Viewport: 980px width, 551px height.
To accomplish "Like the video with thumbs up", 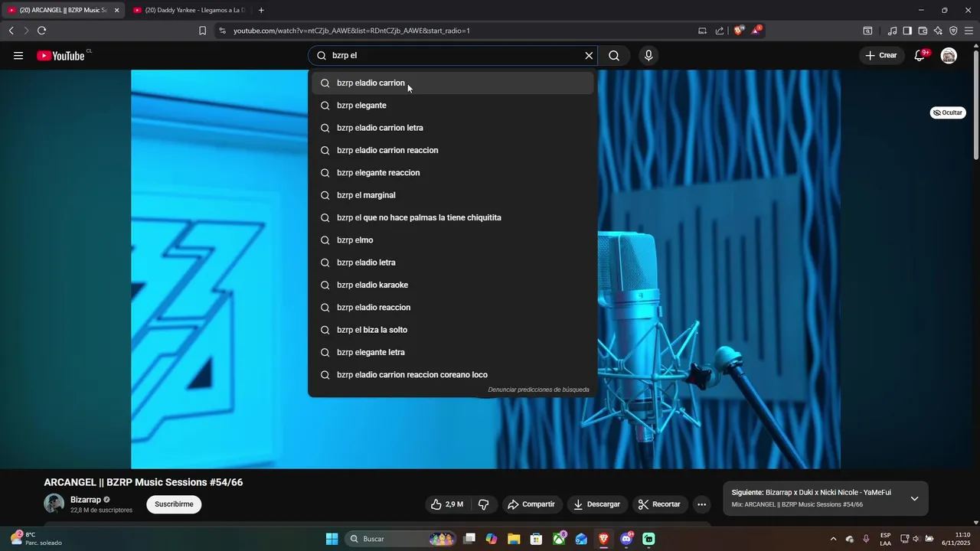I will click(x=447, y=504).
